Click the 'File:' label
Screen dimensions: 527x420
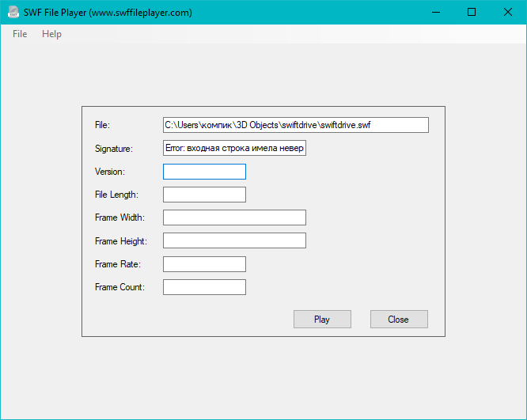coord(102,125)
